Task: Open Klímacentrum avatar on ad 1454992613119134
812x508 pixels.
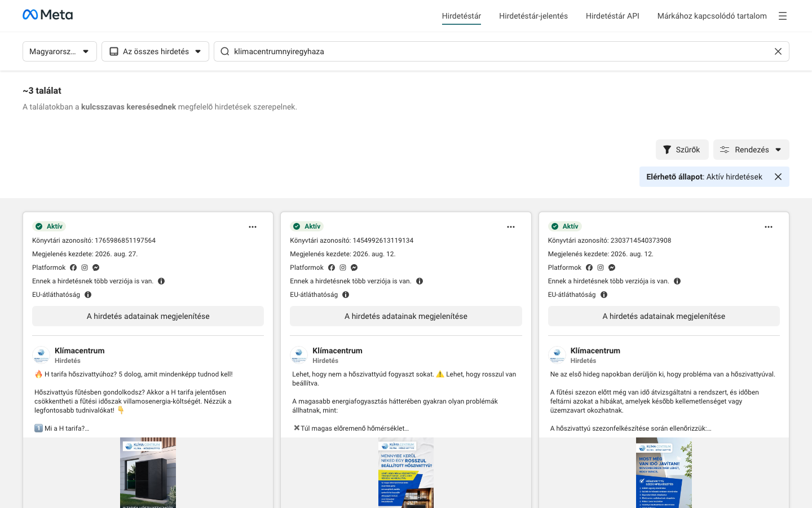Action: click(x=299, y=355)
